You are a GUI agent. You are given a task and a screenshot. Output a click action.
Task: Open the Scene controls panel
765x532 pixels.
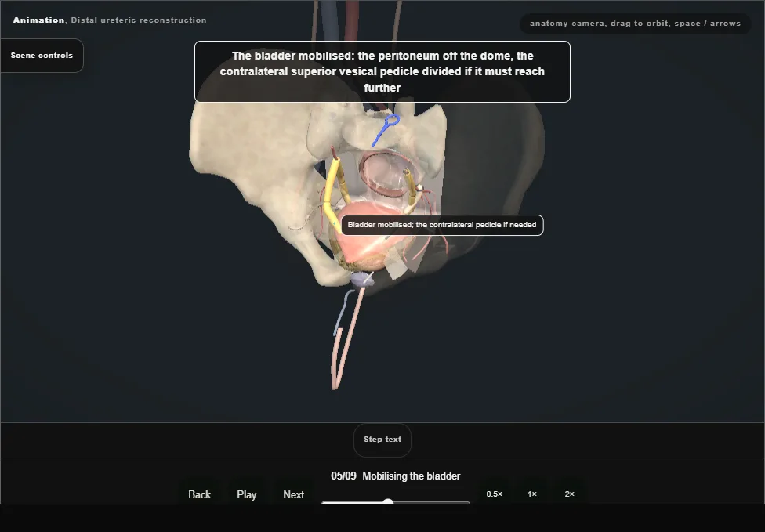(x=42, y=56)
